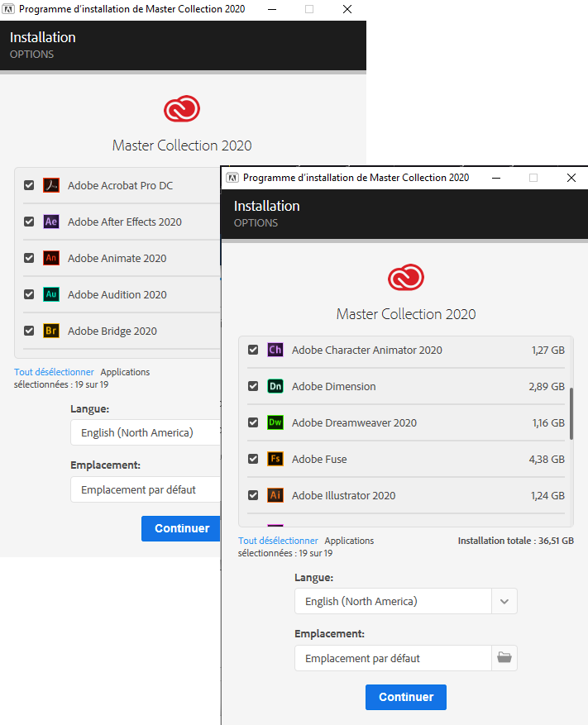Click Continuer in the front window

click(x=406, y=697)
